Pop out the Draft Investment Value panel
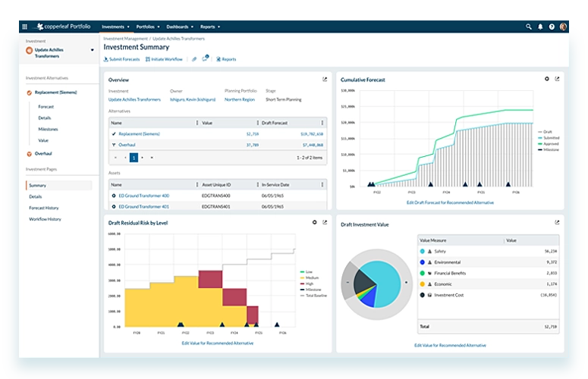This screenshot has width=588, height=379. tap(557, 222)
